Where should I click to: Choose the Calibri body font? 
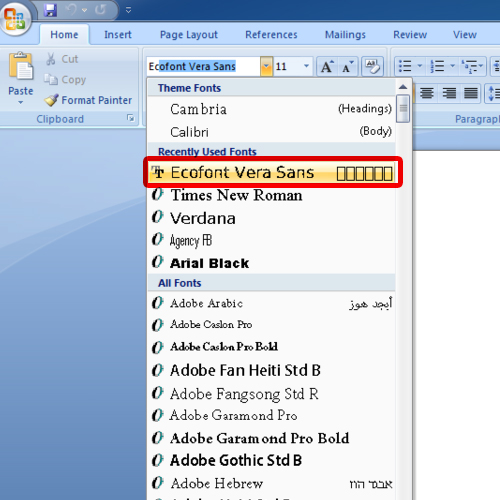click(271, 132)
